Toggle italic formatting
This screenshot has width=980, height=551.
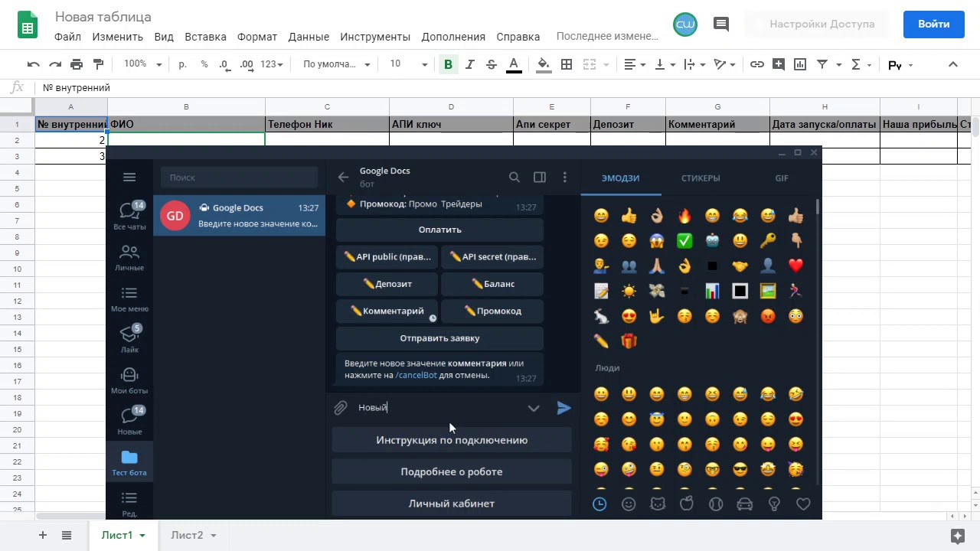[x=470, y=64]
